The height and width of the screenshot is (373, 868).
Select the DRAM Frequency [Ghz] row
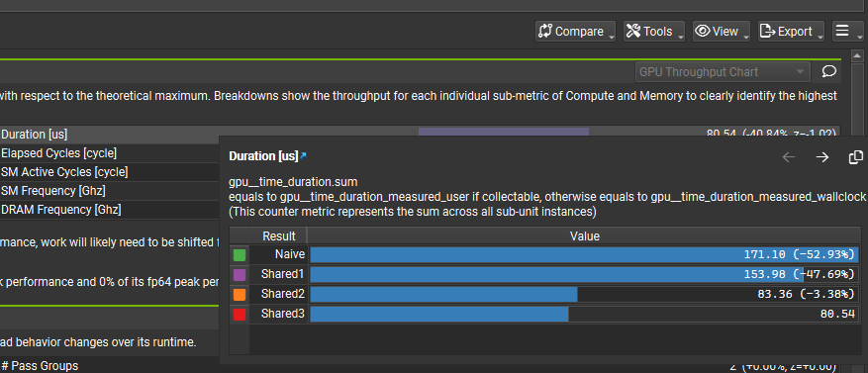[x=110, y=210]
